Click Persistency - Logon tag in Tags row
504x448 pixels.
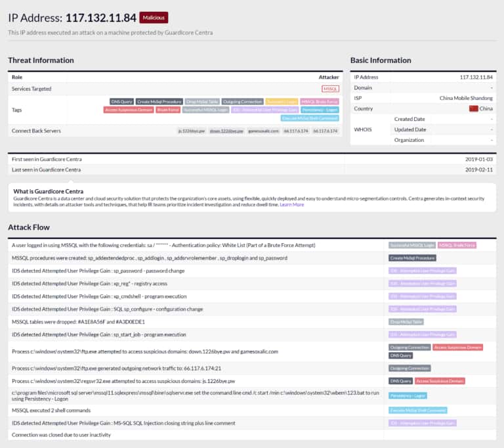tap(320, 110)
